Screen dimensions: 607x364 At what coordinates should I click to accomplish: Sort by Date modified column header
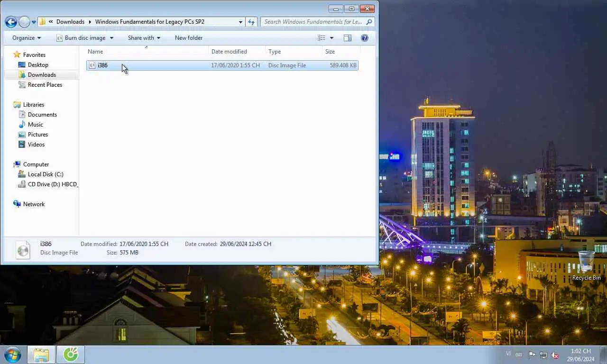click(237, 52)
